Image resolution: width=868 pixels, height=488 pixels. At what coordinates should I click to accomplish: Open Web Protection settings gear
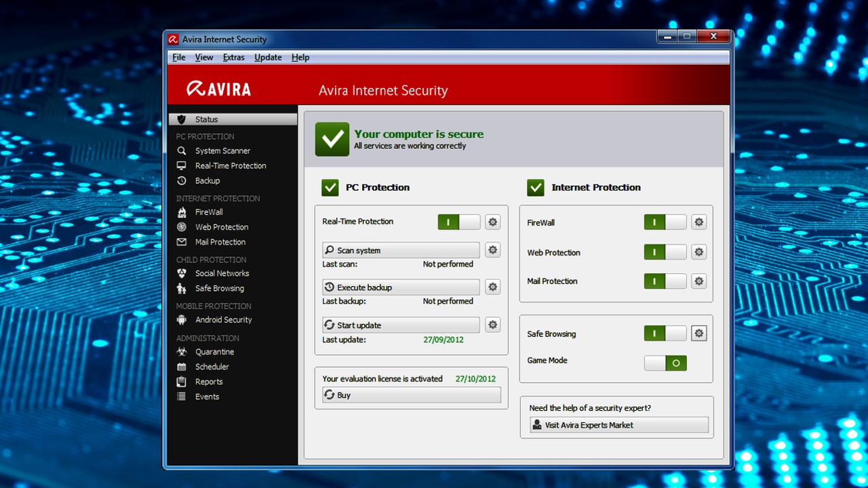point(699,252)
